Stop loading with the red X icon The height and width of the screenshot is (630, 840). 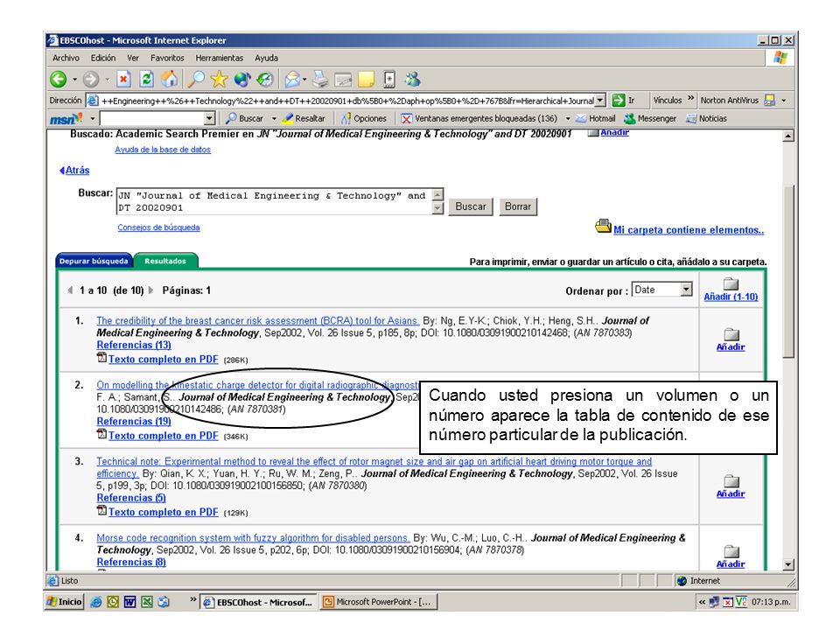[123, 80]
